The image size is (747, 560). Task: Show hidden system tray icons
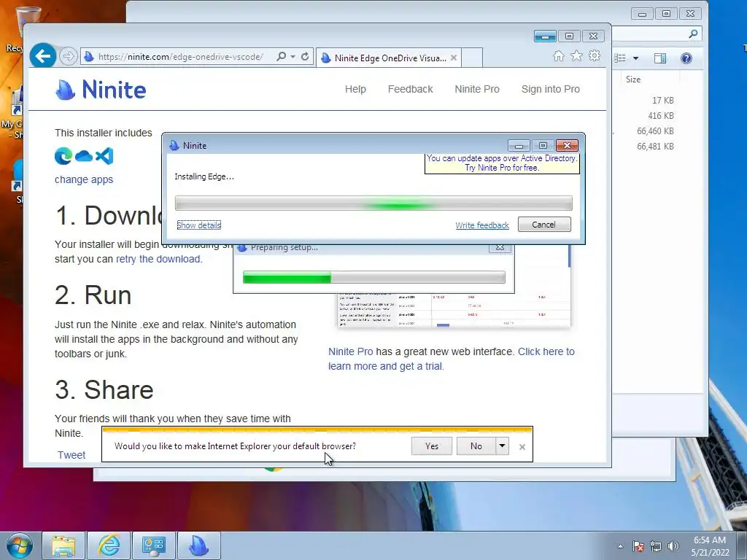pyautogui.click(x=620, y=546)
